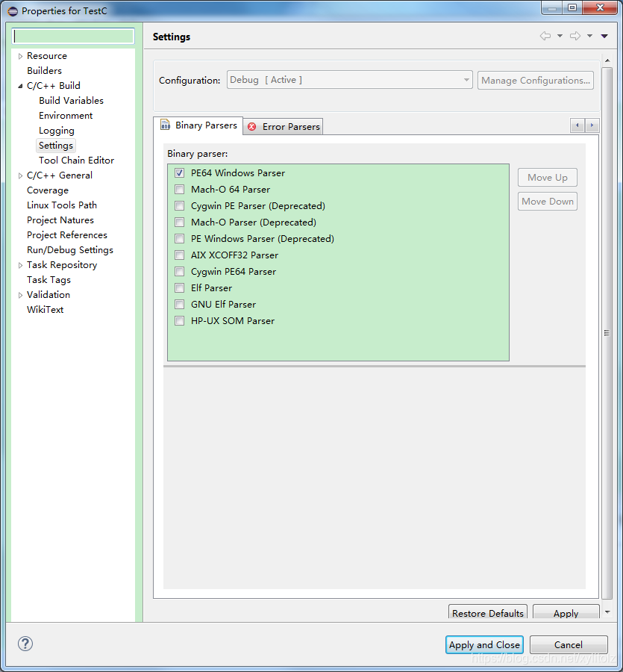Click the left tab scroll arrow
The image size is (623, 672).
pyautogui.click(x=577, y=125)
